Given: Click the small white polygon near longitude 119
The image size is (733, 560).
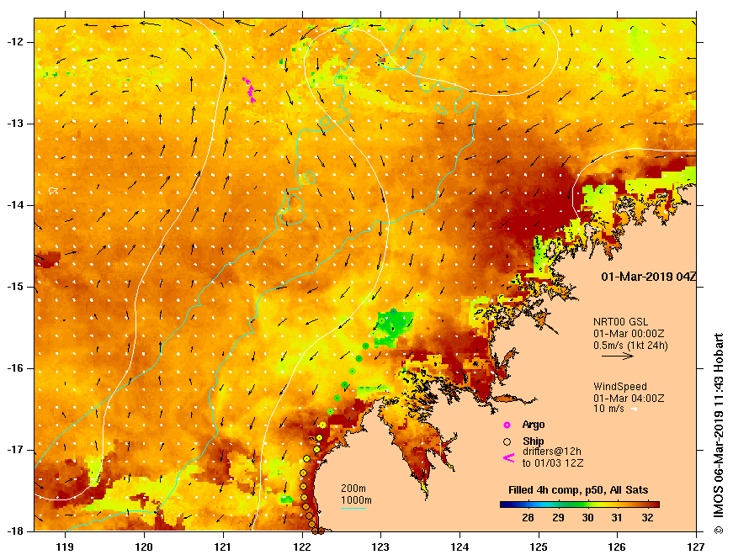Looking at the screenshot, I should [x=53, y=191].
